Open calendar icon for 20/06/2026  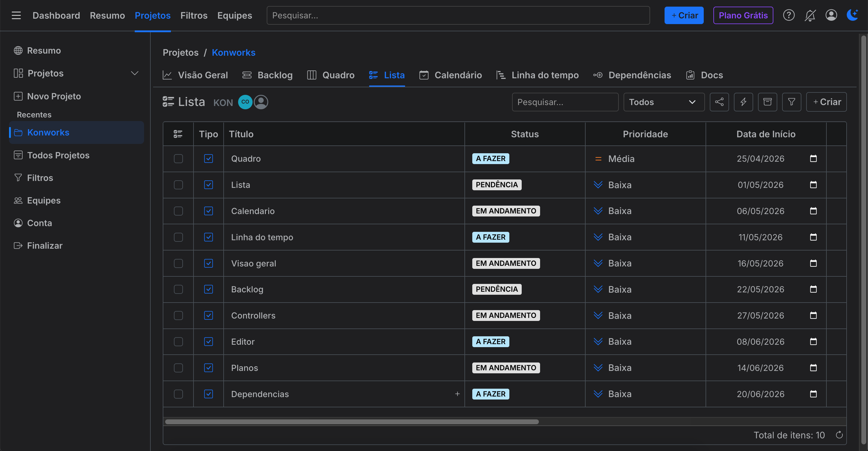click(813, 394)
